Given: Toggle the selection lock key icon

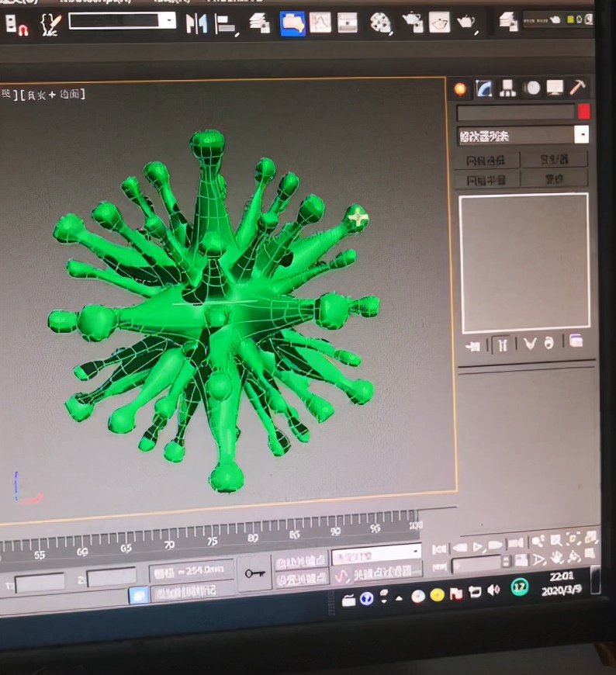Looking at the screenshot, I should 253,573.
